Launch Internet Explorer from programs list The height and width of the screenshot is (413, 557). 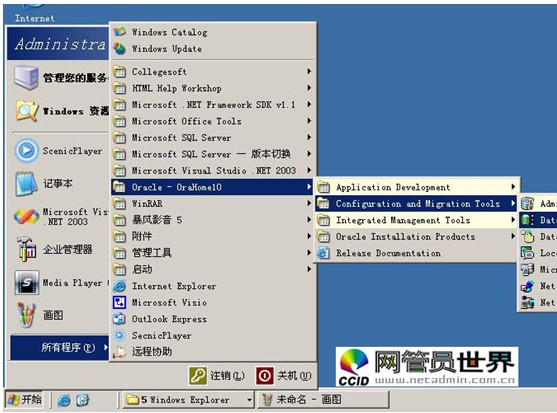pyautogui.click(x=213, y=286)
